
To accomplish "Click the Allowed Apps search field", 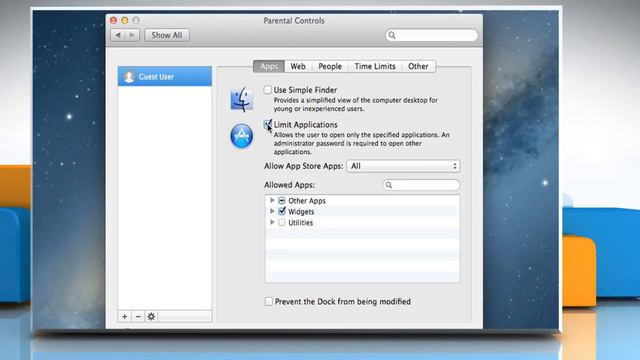I will coord(421,185).
